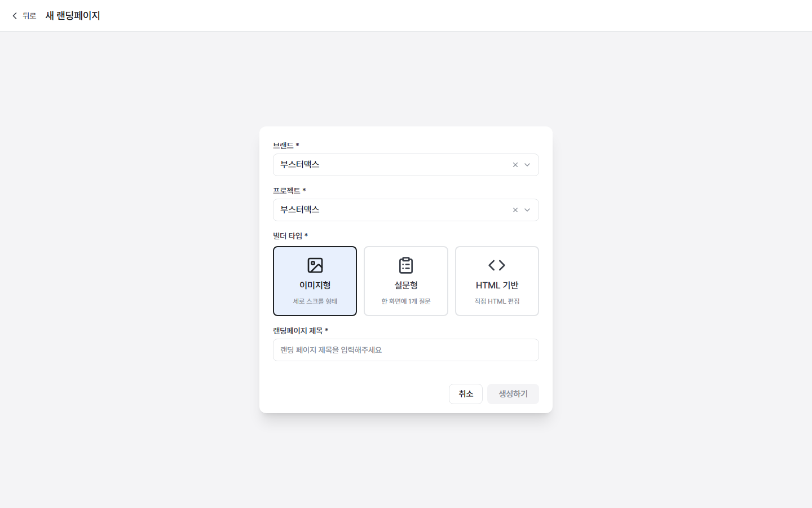Click the 취소 button
The width and height of the screenshot is (812, 508).
point(466,394)
